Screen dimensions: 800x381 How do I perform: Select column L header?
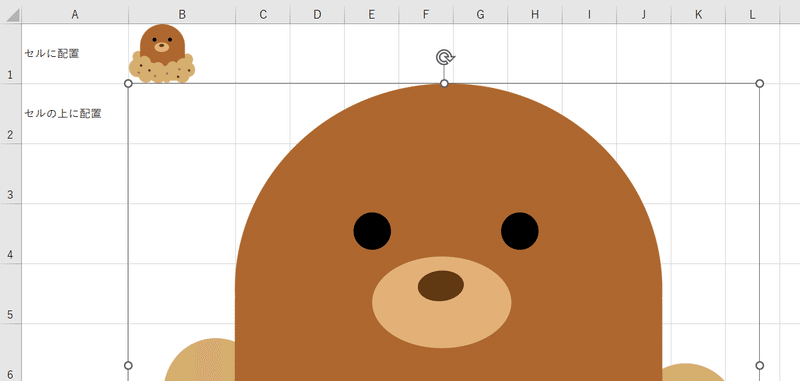(x=753, y=15)
